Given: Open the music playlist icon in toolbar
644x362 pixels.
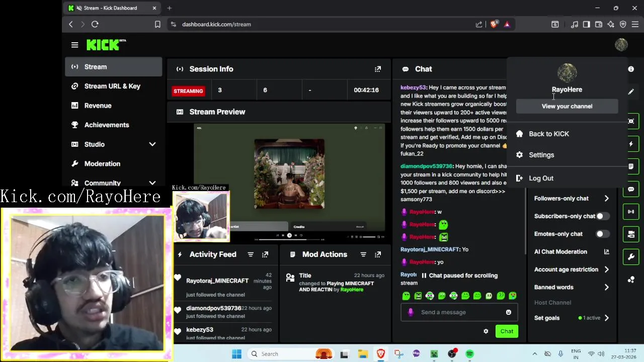Looking at the screenshot, I should (x=575, y=24).
